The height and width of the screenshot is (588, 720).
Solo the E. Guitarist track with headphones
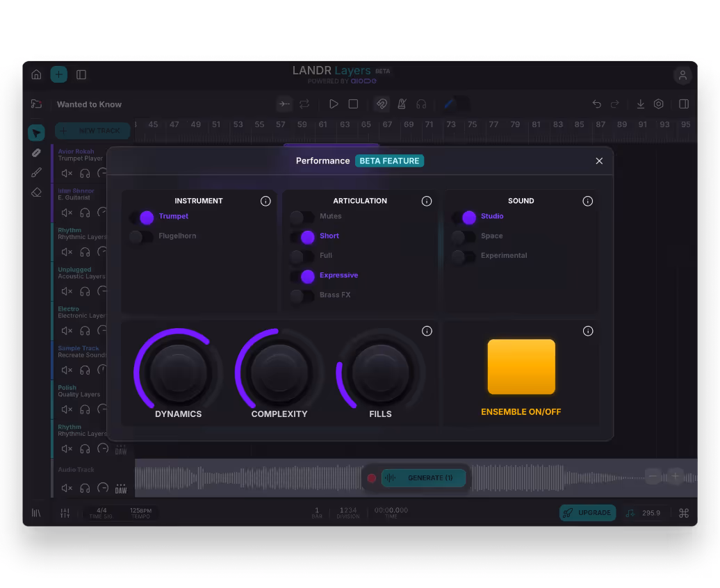(85, 213)
